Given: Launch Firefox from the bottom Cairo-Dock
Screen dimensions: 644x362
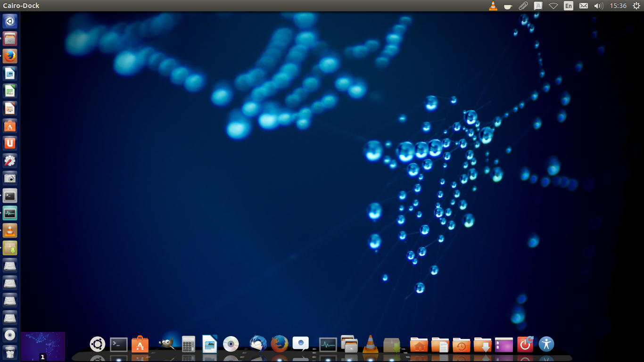Looking at the screenshot, I should 280,344.
